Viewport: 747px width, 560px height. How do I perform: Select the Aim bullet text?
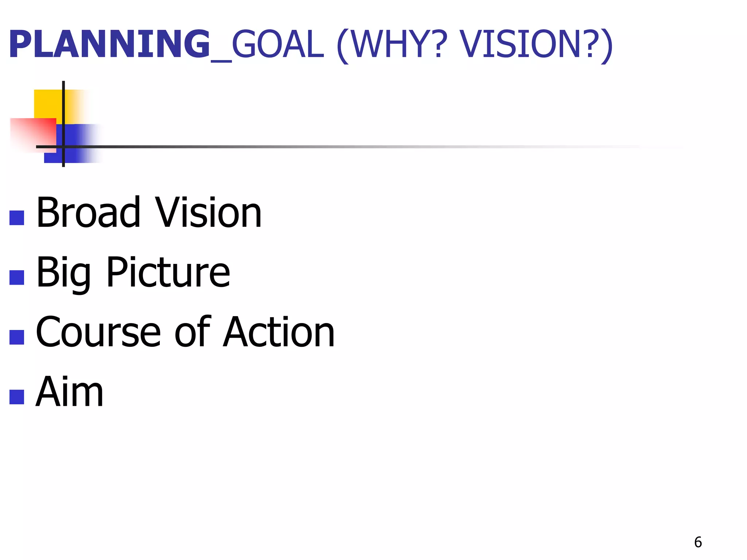[70, 392]
